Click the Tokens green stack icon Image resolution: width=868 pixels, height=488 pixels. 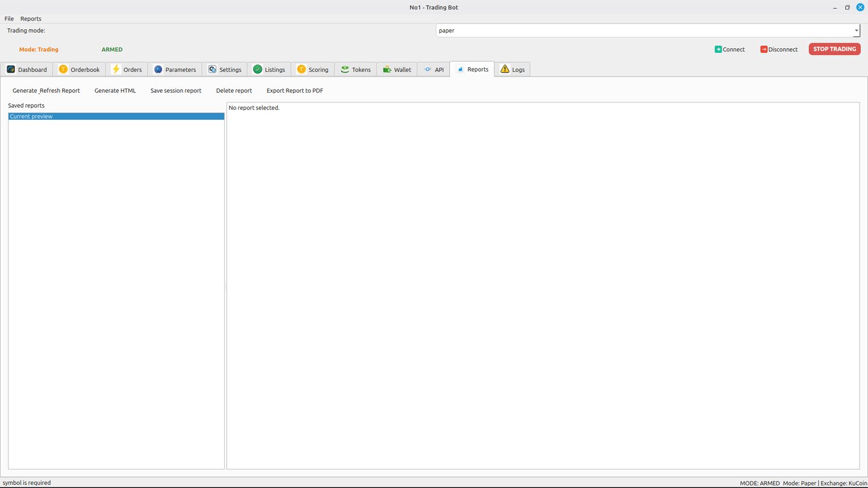(x=345, y=69)
